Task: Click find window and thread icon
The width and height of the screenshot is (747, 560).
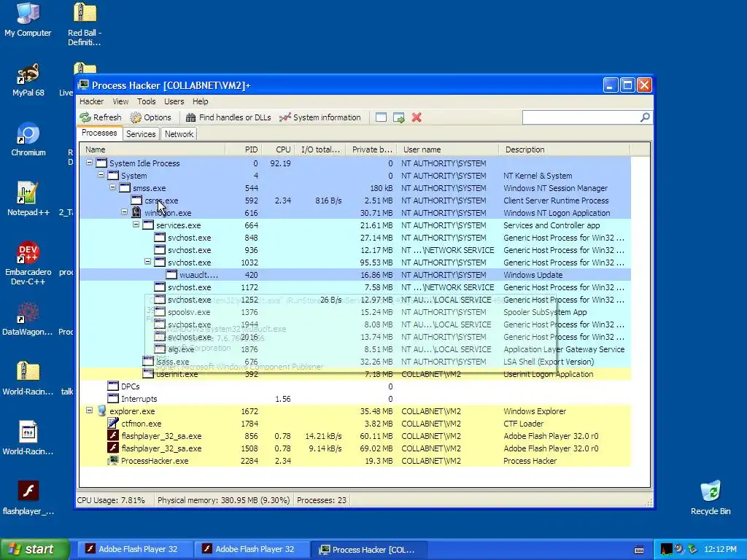Action: coord(399,117)
